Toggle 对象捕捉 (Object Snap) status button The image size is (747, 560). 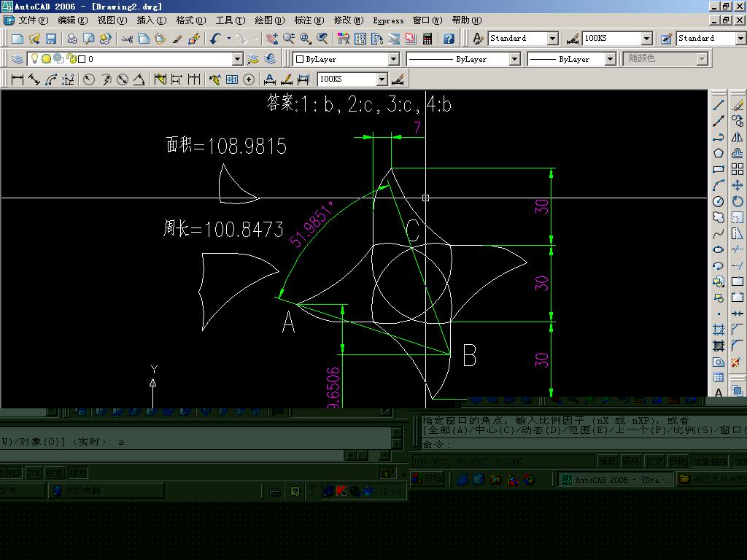711,461
